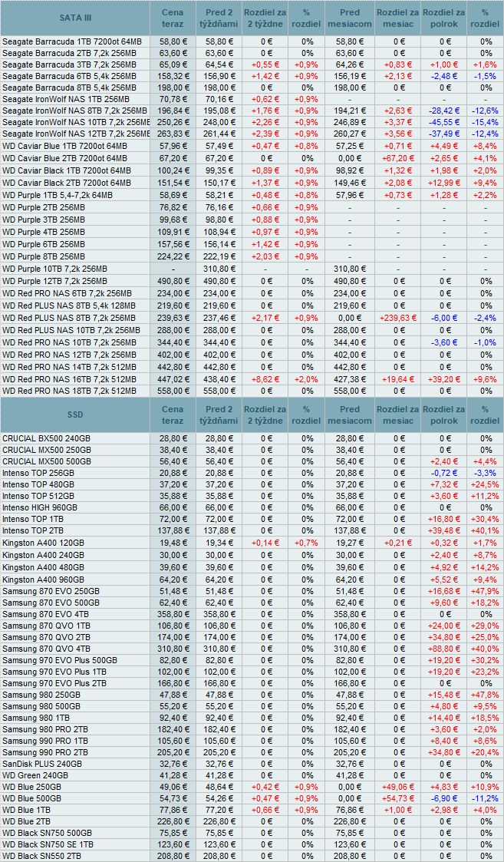The image size is (504, 862).
Task: Select the +39,48 € half-year difference
Action: tap(446, 530)
